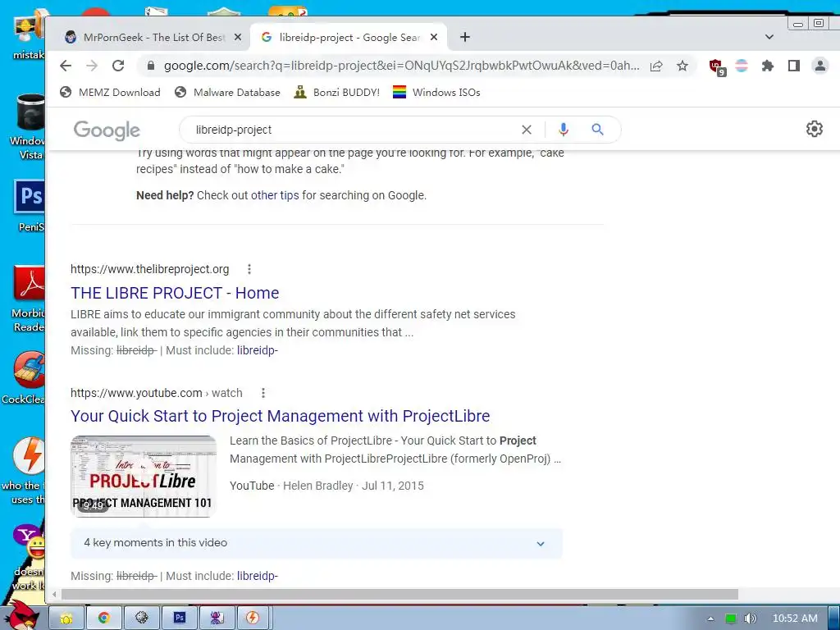Submit search with the magnifier icon

(597, 130)
